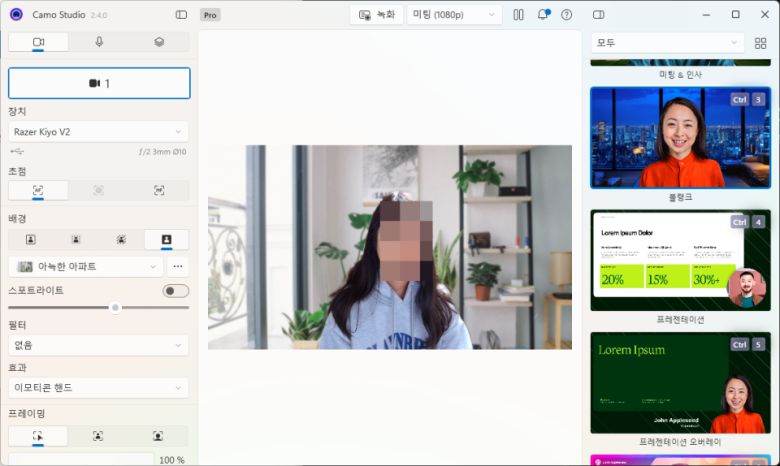Viewport: 780px width, 466px height.
Task: Click the 미팅 & 인사 category label
Action: (x=680, y=75)
